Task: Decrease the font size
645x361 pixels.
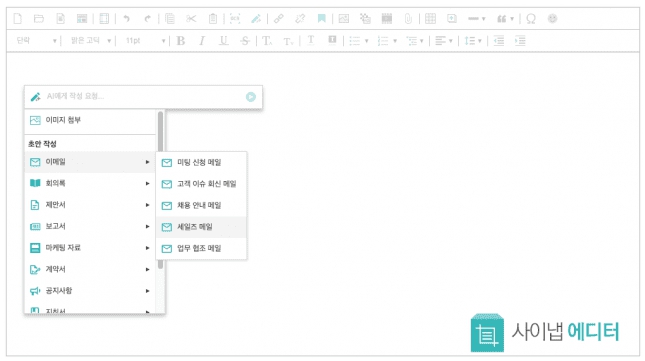Action: 288,41
